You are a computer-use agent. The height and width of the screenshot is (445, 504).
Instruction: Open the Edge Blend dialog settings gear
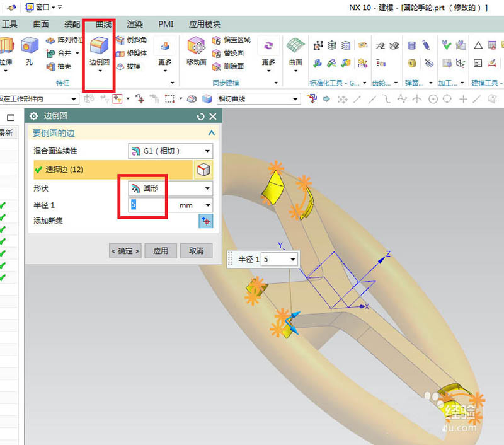pyautogui.click(x=33, y=116)
